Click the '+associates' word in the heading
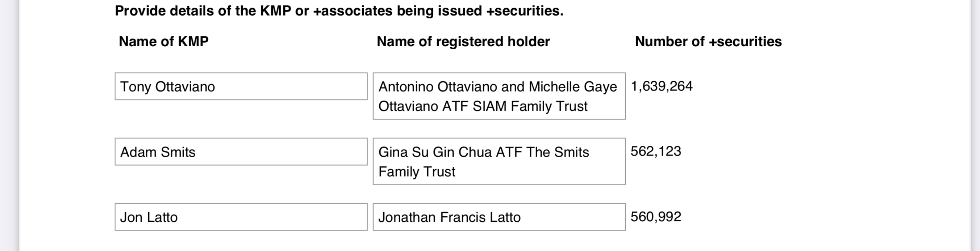 click(353, 10)
